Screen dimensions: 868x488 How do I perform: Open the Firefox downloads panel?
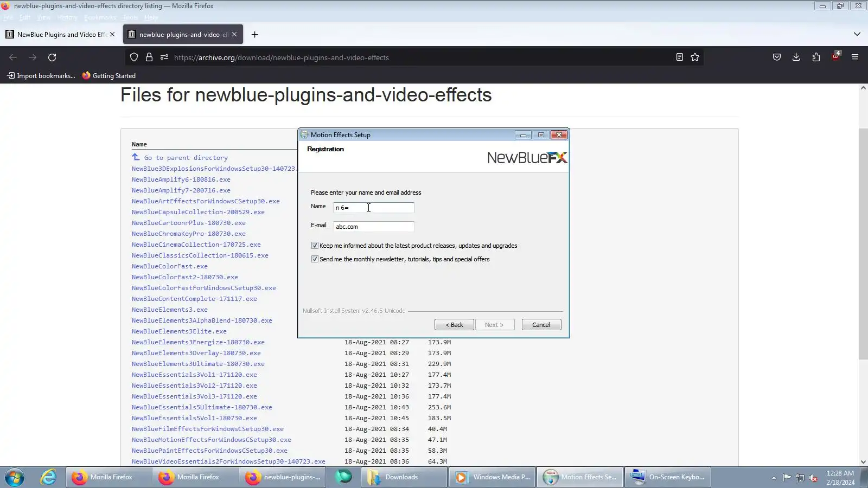[796, 57]
